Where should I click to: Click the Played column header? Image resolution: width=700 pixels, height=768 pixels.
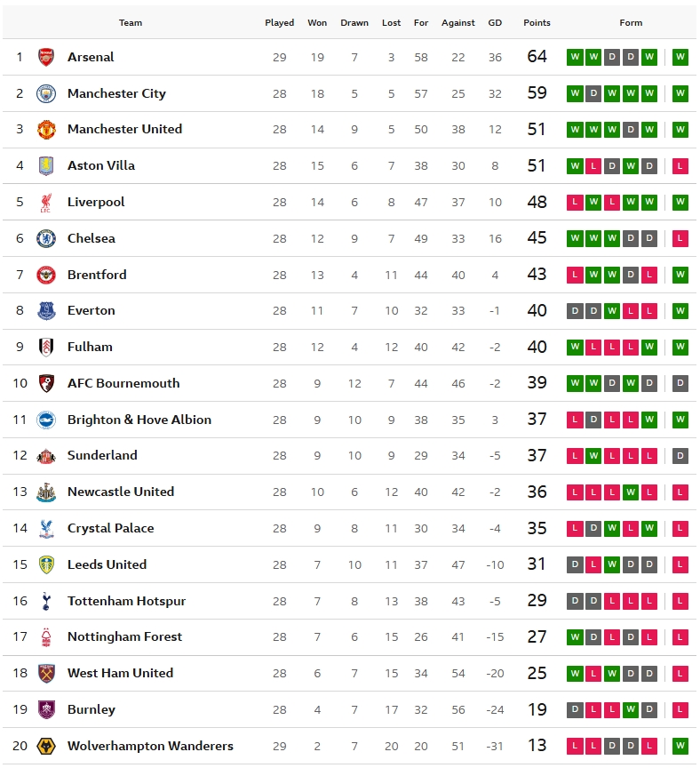click(x=280, y=23)
